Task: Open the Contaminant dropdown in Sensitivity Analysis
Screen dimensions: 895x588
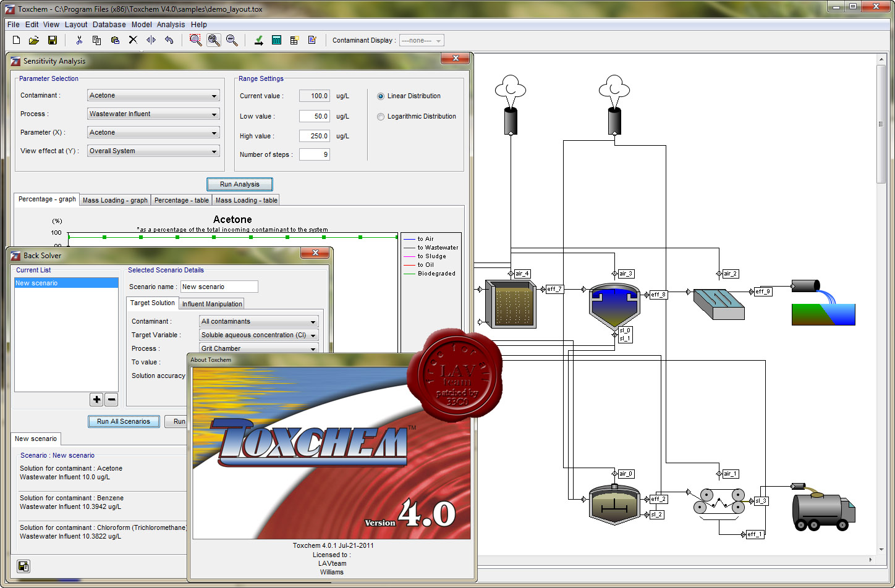Action: click(153, 96)
